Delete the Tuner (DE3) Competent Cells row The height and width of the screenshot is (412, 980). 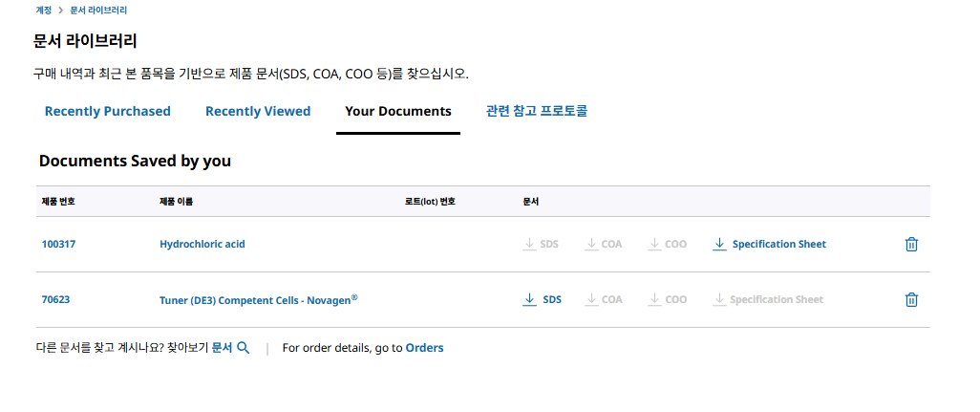(x=911, y=300)
